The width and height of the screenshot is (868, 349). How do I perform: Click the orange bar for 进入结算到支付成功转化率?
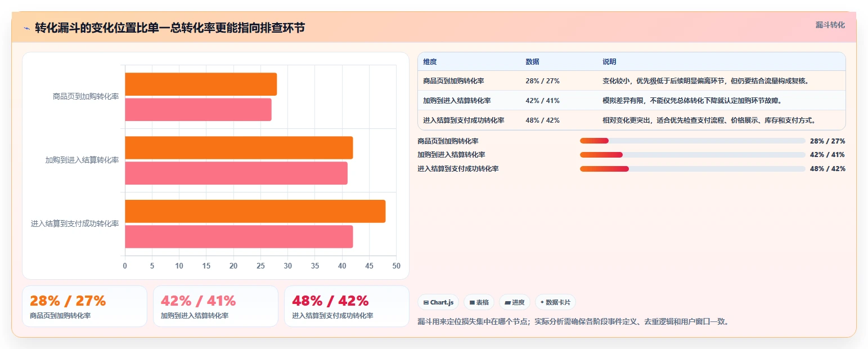click(x=255, y=211)
